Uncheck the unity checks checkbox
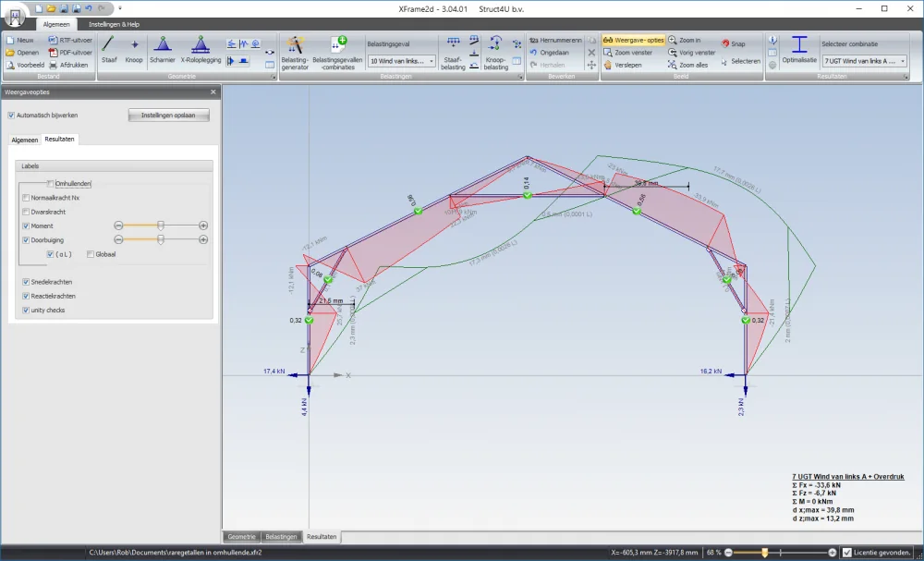The width and height of the screenshot is (924, 561). (x=26, y=311)
